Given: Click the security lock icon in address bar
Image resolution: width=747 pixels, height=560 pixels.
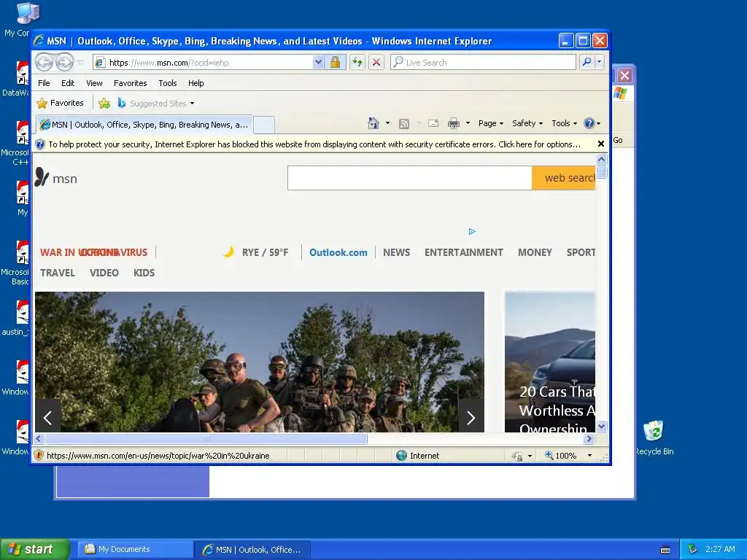Looking at the screenshot, I should pos(335,63).
